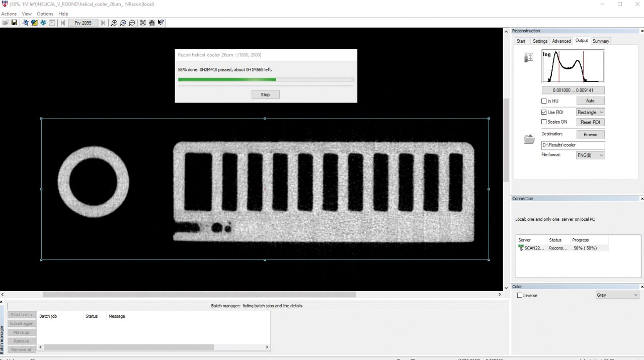Screen dimensions: 644x360
Task: Switch to the Settings tab
Action: pyautogui.click(x=540, y=41)
